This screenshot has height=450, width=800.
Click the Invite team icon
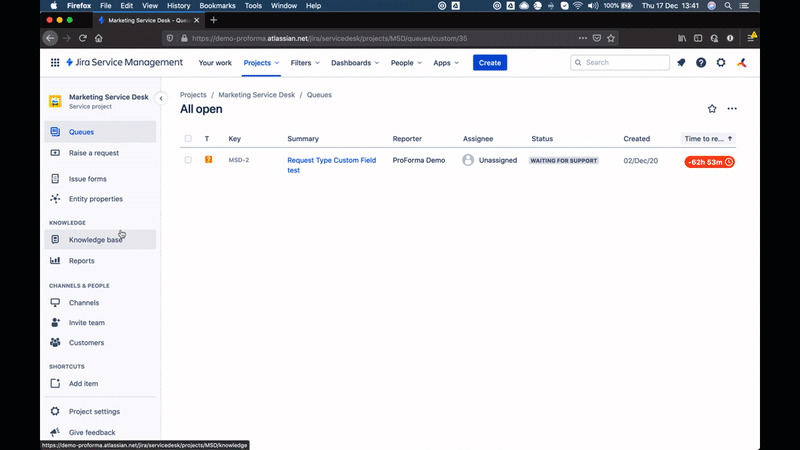click(55, 322)
